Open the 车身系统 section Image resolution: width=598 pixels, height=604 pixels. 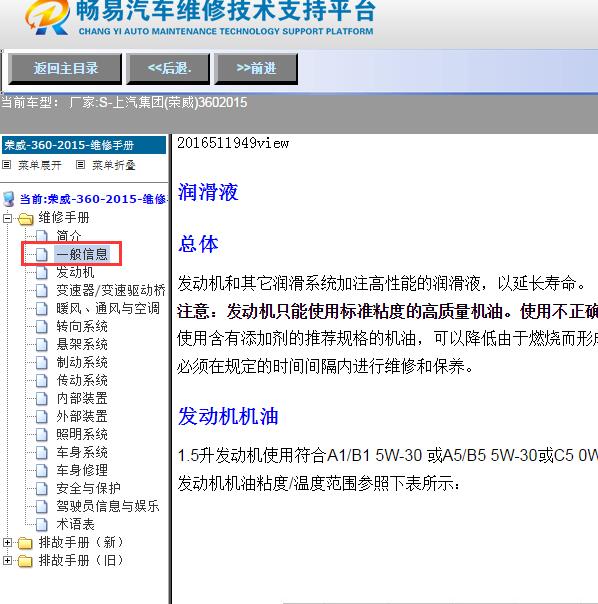click(82, 452)
